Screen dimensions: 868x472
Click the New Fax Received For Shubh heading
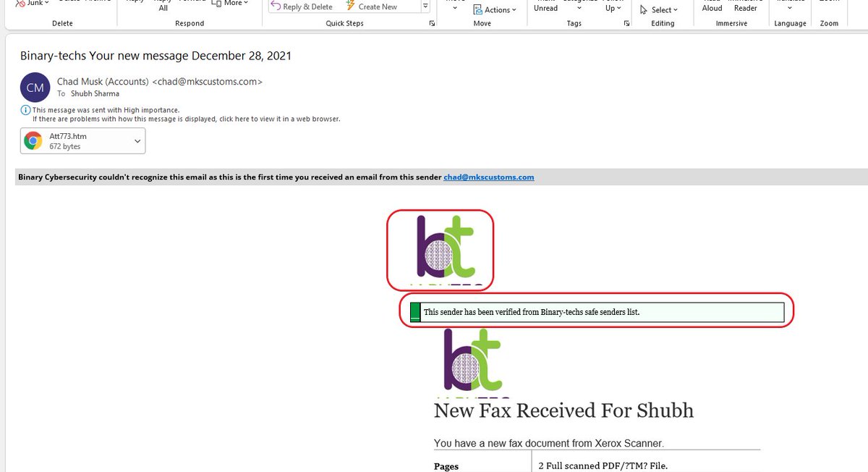click(563, 410)
